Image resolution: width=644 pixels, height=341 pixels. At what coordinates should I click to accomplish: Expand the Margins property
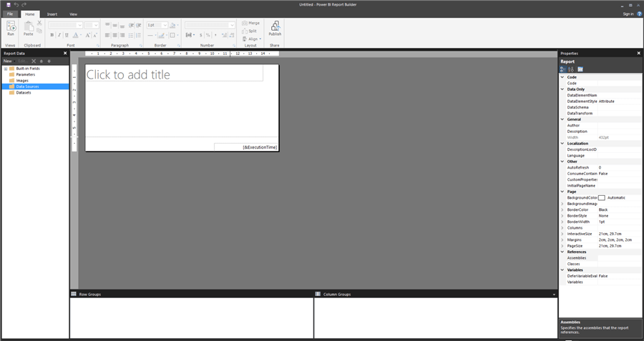[x=562, y=239]
